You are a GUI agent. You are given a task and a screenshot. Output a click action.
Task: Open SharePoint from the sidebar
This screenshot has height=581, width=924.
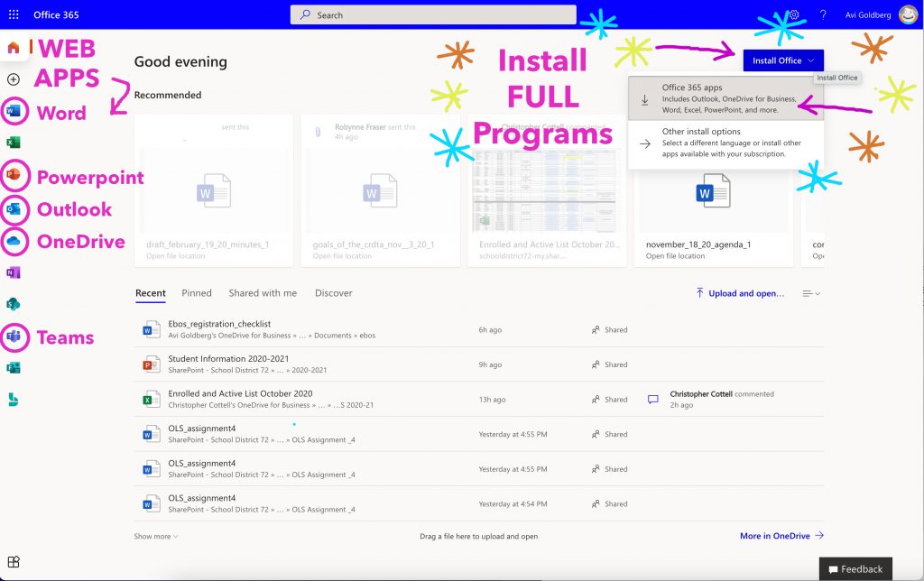click(14, 304)
